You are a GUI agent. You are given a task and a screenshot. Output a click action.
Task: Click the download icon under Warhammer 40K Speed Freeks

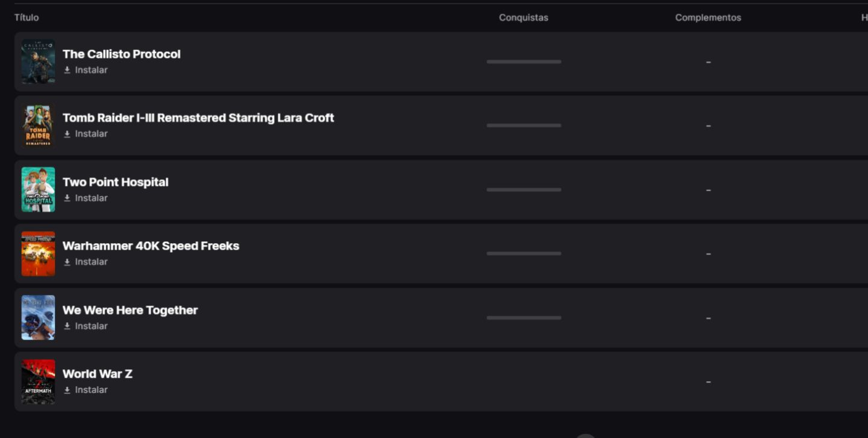click(x=67, y=262)
